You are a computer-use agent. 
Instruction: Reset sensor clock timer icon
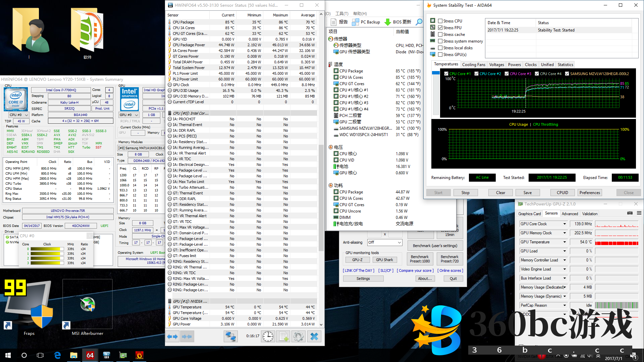coord(268,336)
